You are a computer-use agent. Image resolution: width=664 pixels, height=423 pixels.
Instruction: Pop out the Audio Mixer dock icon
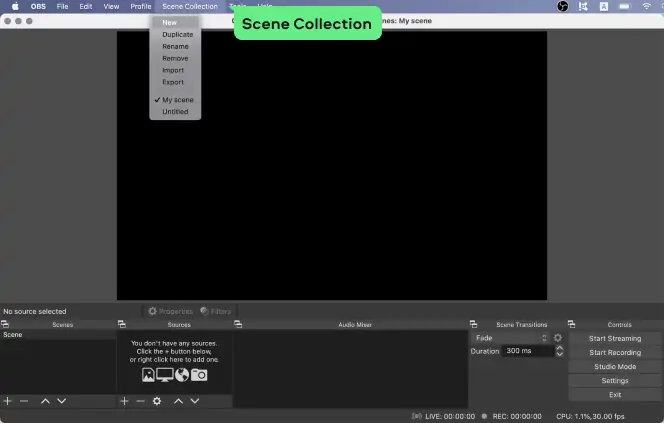click(238, 324)
